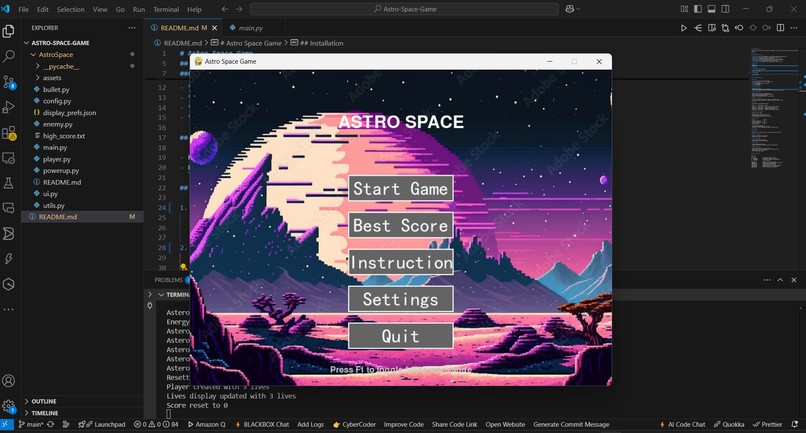
Task: Click the Copilot icon in title bar
Action: pyautogui.click(x=570, y=9)
